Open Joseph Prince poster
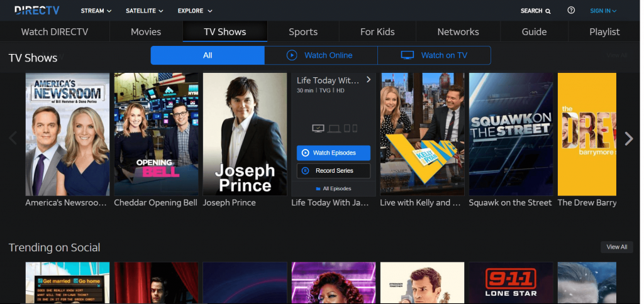The width and height of the screenshot is (644, 304). pyautogui.click(x=245, y=134)
